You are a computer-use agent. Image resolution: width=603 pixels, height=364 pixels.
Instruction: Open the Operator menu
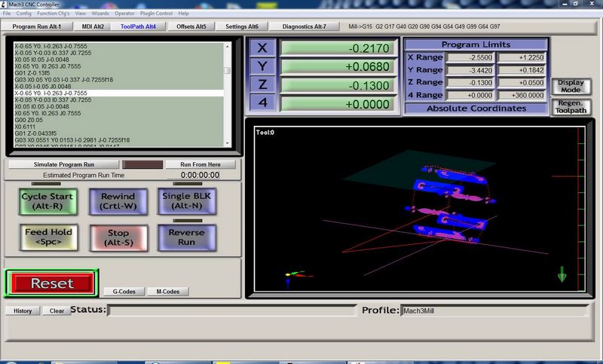(124, 13)
